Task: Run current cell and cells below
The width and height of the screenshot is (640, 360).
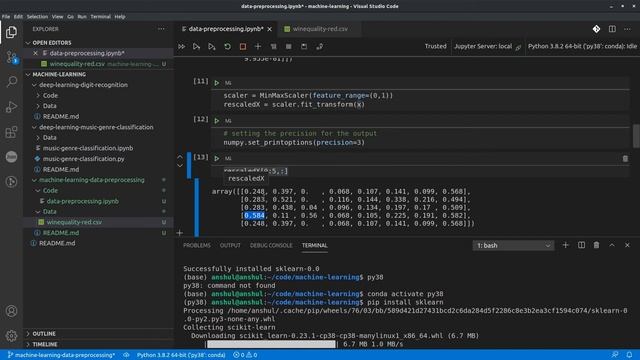Action: [211, 47]
